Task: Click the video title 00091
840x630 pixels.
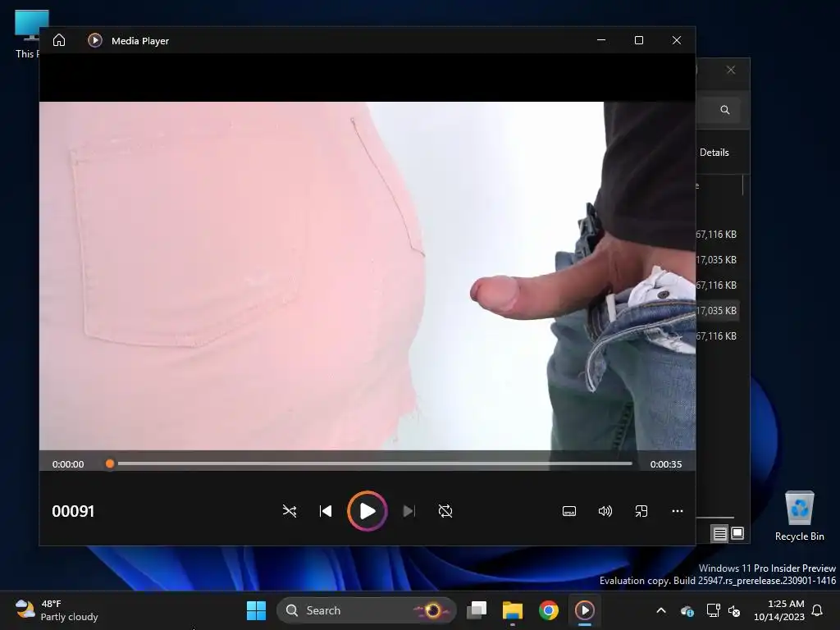Action: pos(73,511)
